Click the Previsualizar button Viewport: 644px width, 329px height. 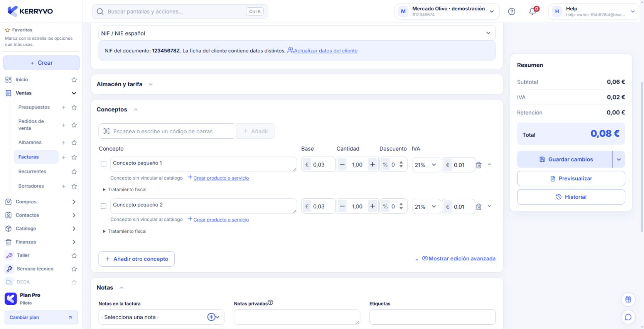pyautogui.click(x=571, y=179)
